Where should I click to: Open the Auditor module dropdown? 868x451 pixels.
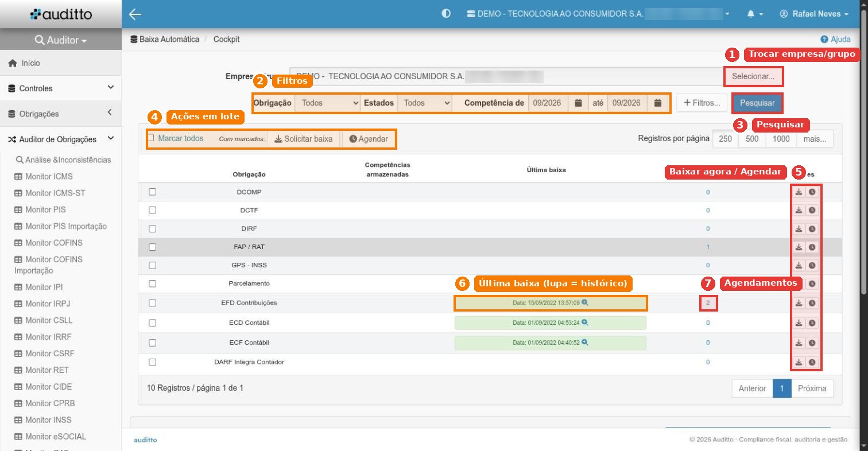click(x=61, y=41)
